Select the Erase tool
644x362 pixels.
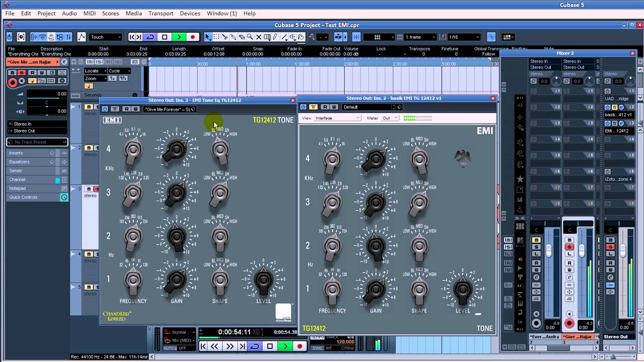pyautogui.click(x=242, y=37)
